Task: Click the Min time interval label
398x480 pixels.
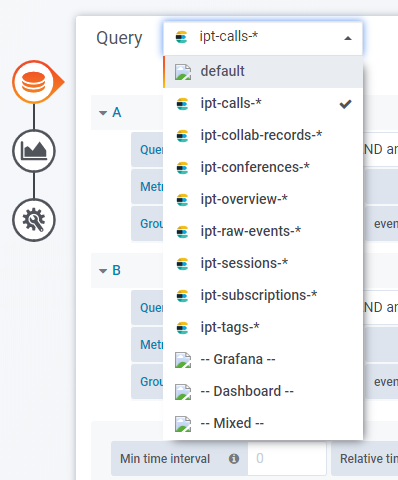Action: point(165,459)
